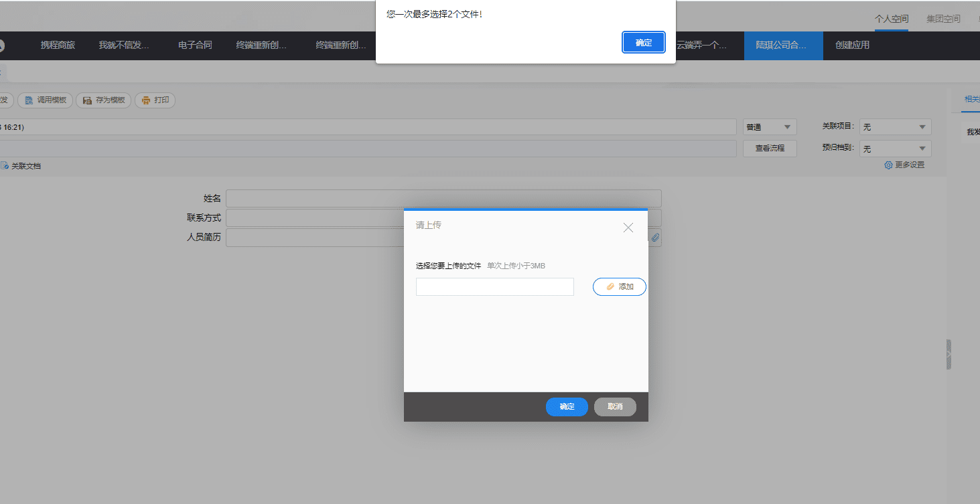Click the 添加 add file button
Screen dimensions: 980x504
coord(620,286)
